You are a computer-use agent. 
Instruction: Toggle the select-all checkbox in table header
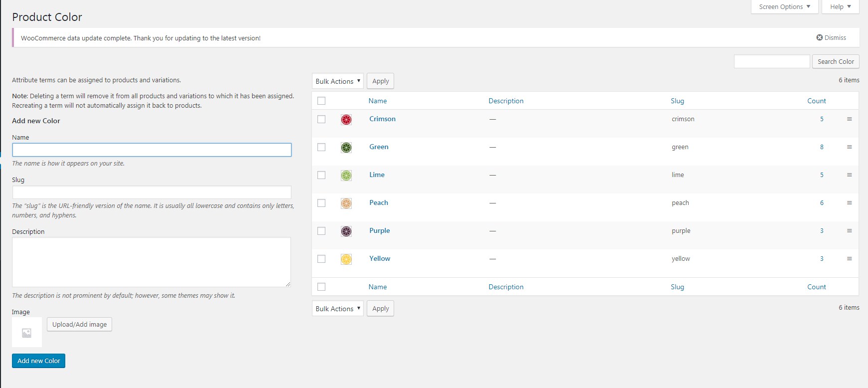coord(321,101)
